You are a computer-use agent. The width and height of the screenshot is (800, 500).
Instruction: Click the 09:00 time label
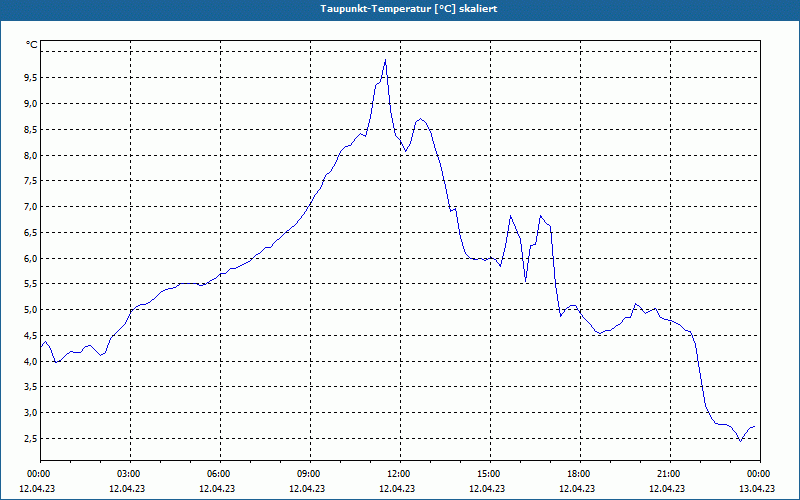[x=310, y=474]
